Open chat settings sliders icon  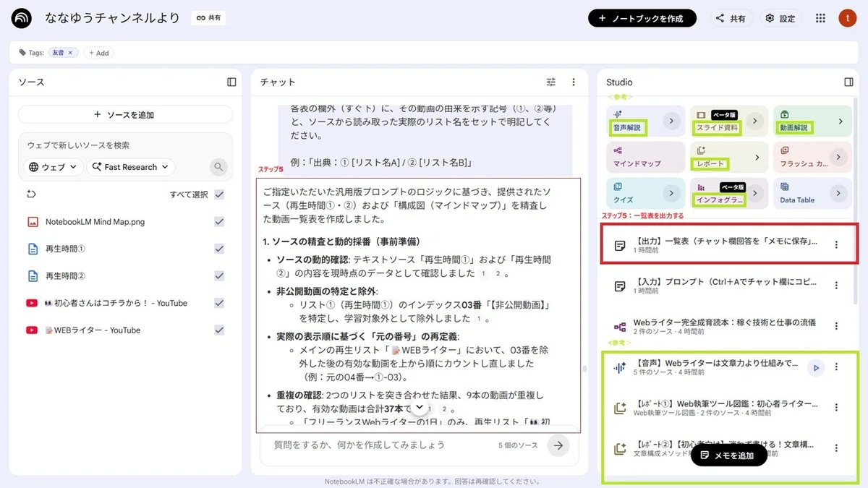551,82
